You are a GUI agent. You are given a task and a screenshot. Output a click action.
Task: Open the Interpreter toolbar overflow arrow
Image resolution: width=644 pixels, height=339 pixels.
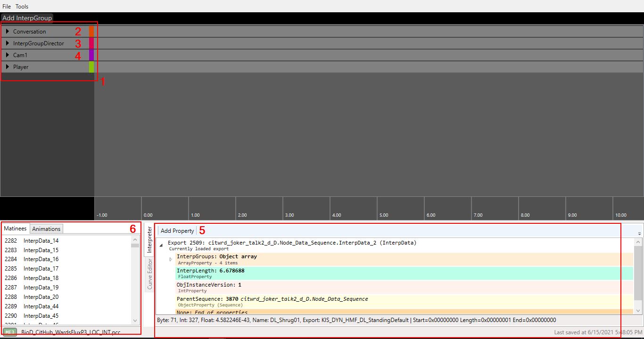[640, 233]
